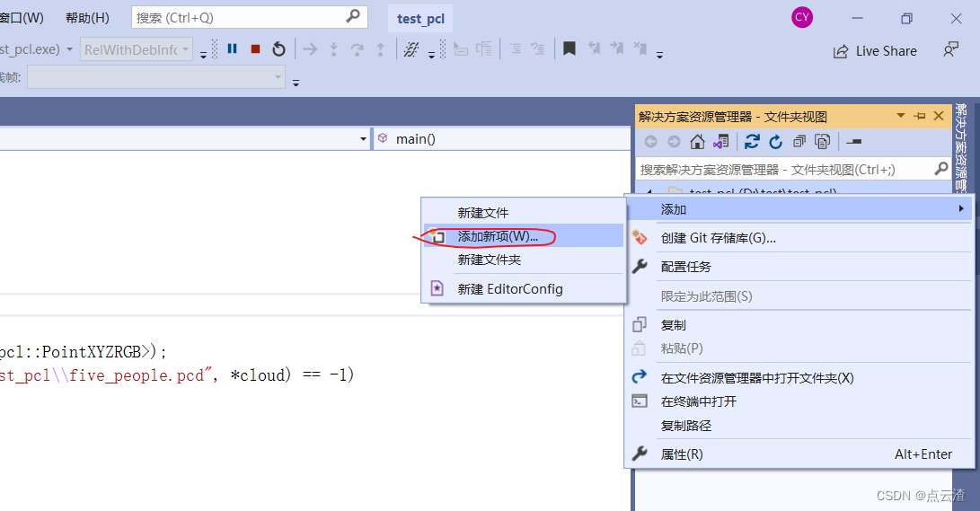Expand the bookmark toolbar overflow options arrow

tap(659, 56)
